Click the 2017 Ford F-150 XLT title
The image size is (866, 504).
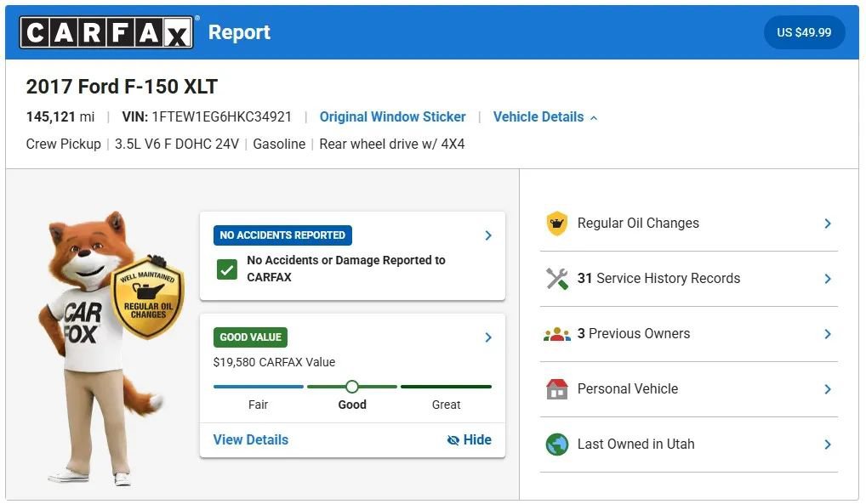click(x=122, y=87)
